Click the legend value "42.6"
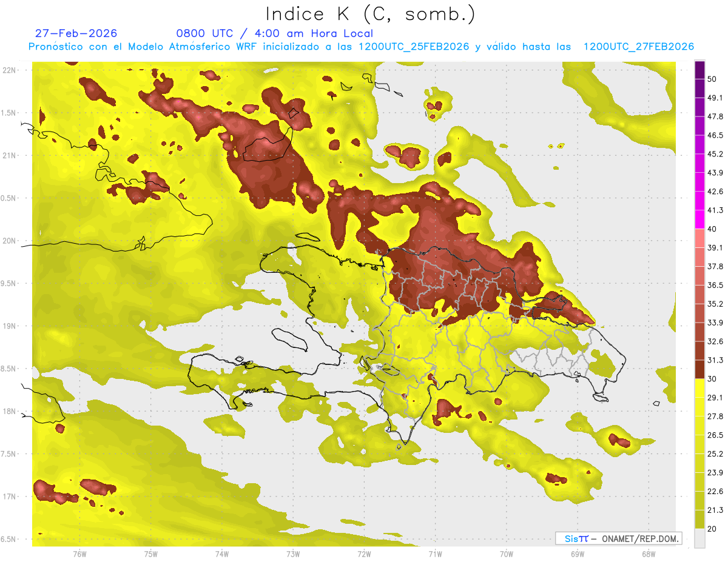The image size is (728, 562). 715,192
